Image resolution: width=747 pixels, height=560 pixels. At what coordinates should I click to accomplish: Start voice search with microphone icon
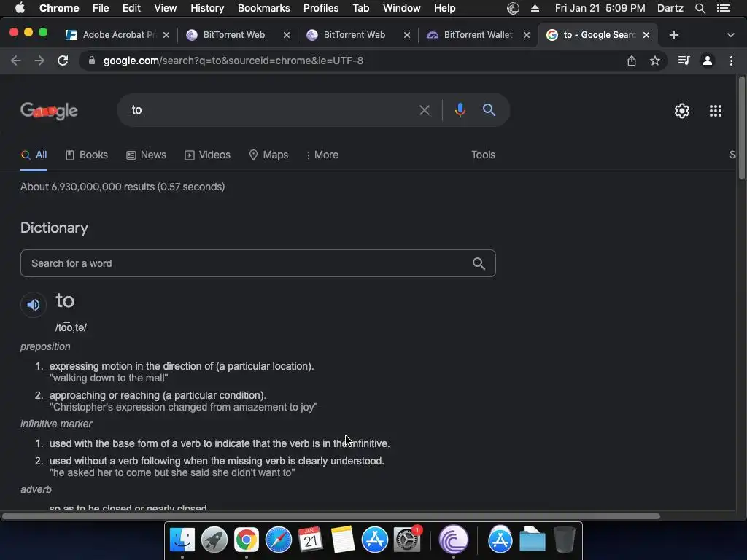(x=460, y=110)
